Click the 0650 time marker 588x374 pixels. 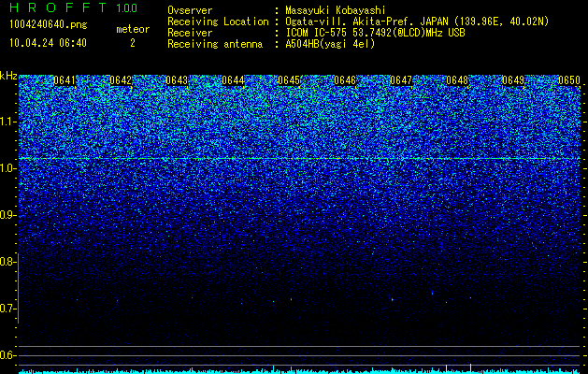coord(569,80)
